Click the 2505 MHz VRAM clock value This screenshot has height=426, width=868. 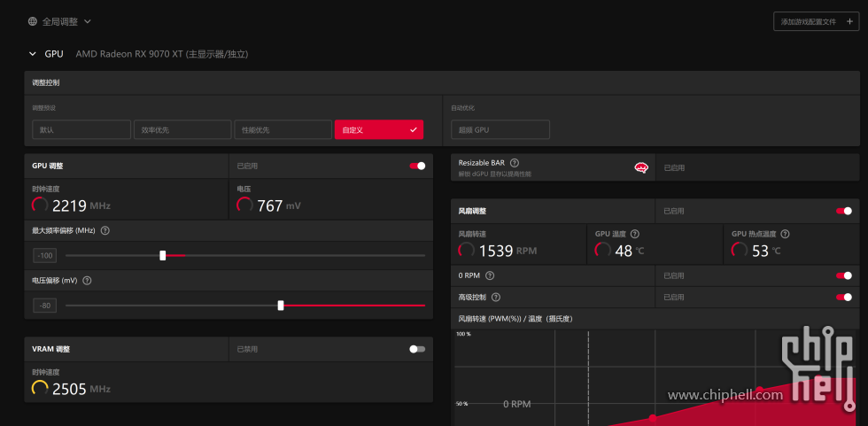81,389
